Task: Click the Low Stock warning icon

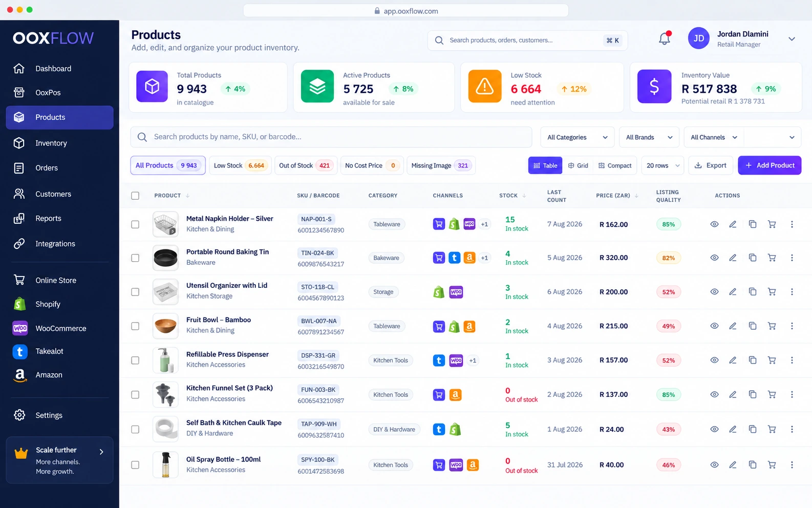Action: (x=484, y=87)
